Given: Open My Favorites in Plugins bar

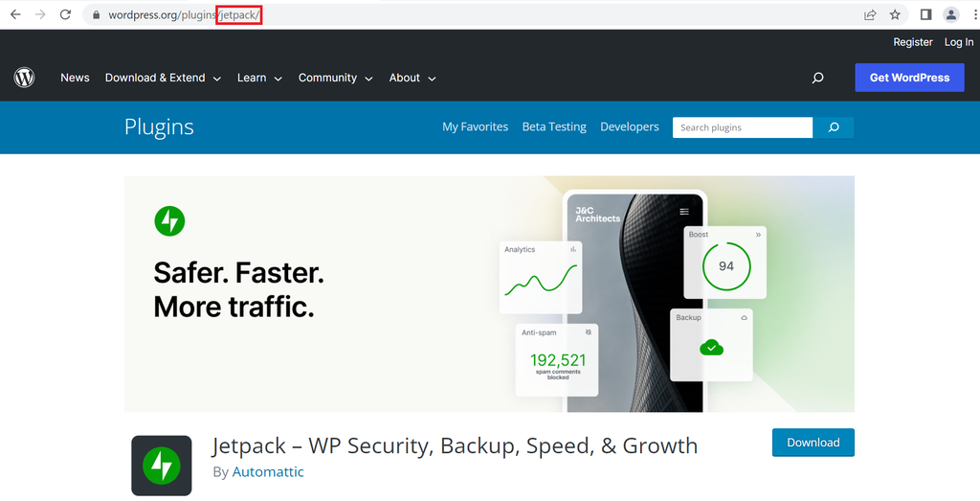Looking at the screenshot, I should [x=475, y=126].
